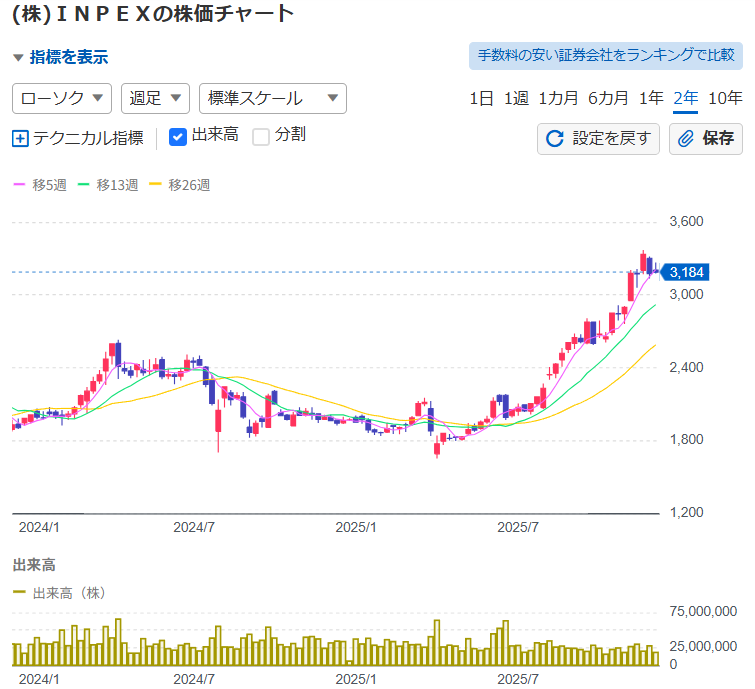This screenshot has height=689, width=755.
Task: Select the 10年 time range tab
Action: tap(725, 98)
